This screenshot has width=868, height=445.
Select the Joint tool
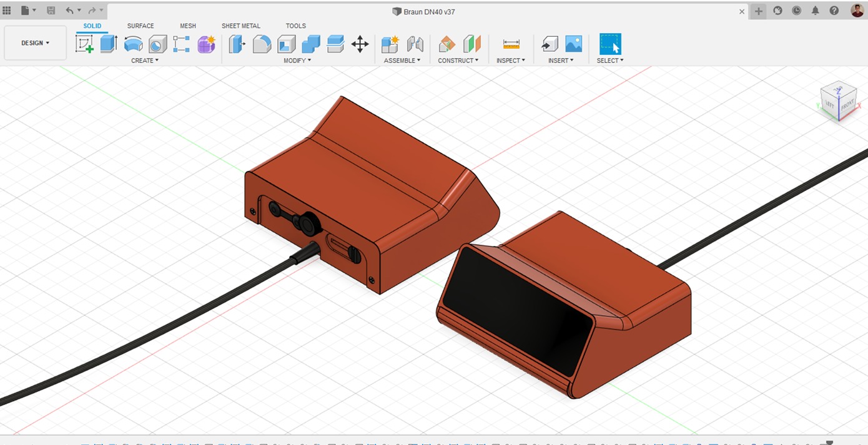point(415,44)
